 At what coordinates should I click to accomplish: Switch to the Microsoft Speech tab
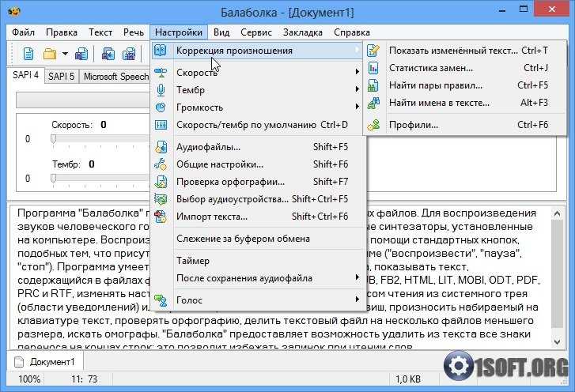click(x=115, y=76)
